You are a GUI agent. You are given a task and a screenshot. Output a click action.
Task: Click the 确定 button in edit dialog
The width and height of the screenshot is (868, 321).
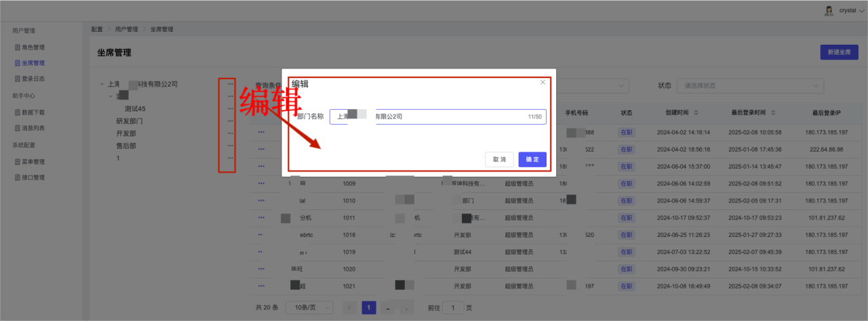[532, 159]
